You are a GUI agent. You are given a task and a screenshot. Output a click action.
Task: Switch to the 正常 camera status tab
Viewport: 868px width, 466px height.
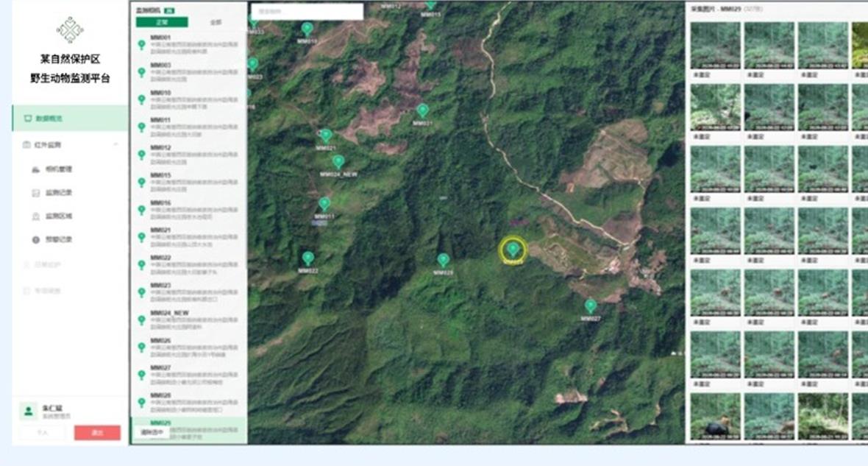point(162,22)
